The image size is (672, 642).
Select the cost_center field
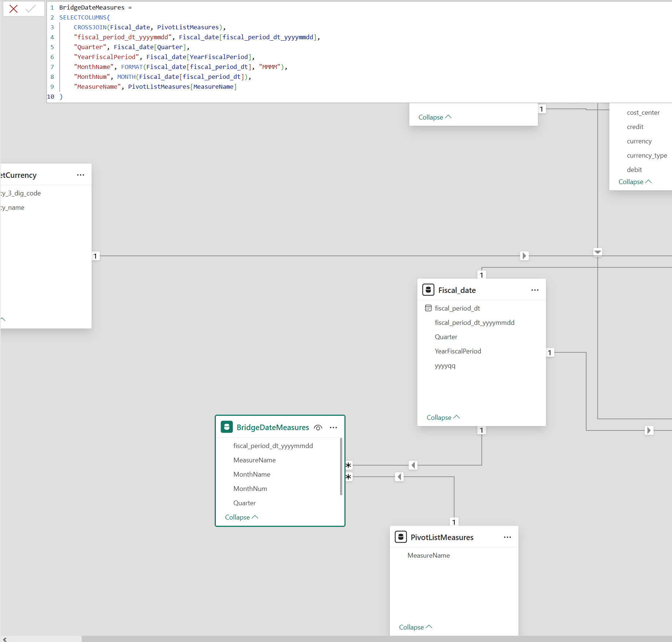pos(643,112)
